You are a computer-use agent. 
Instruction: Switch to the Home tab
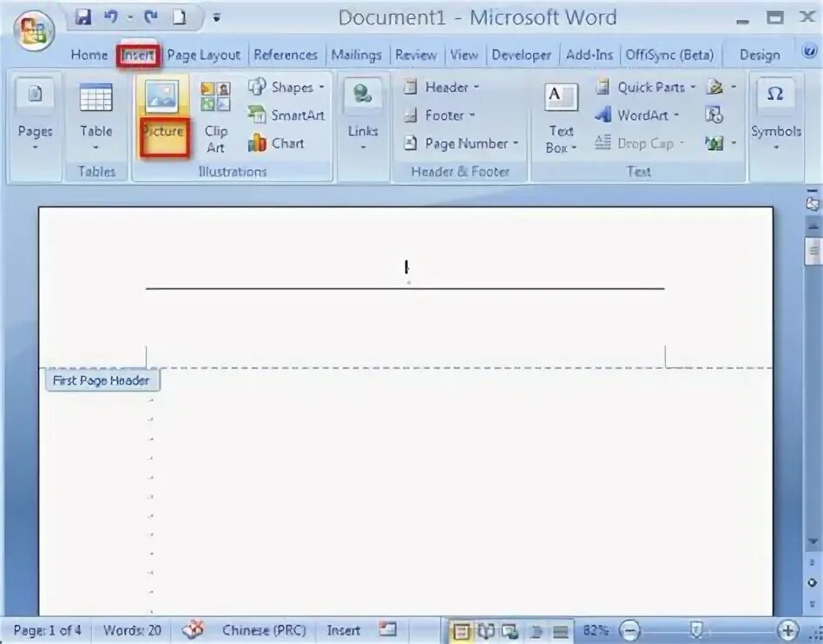[x=89, y=55]
